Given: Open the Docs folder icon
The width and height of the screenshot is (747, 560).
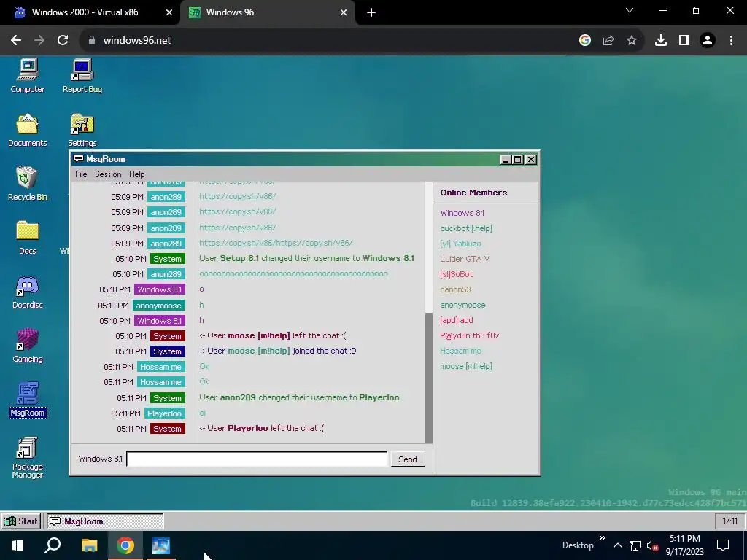Looking at the screenshot, I should [28, 237].
